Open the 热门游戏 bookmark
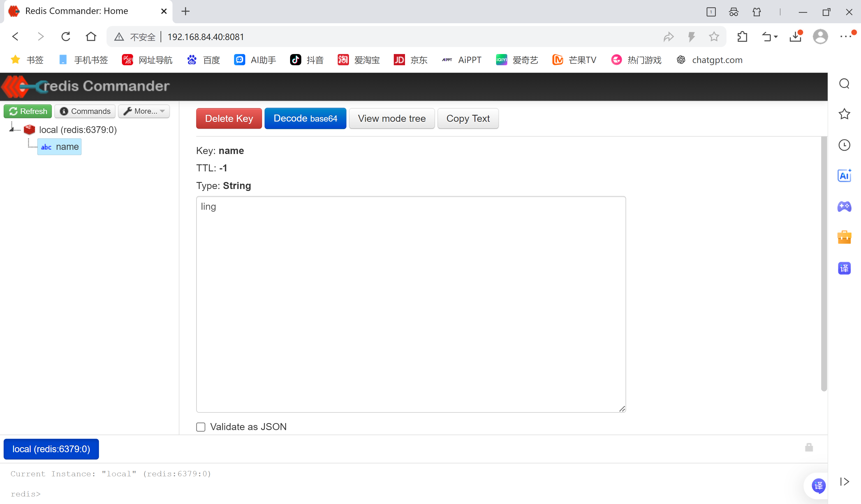 (636, 60)
